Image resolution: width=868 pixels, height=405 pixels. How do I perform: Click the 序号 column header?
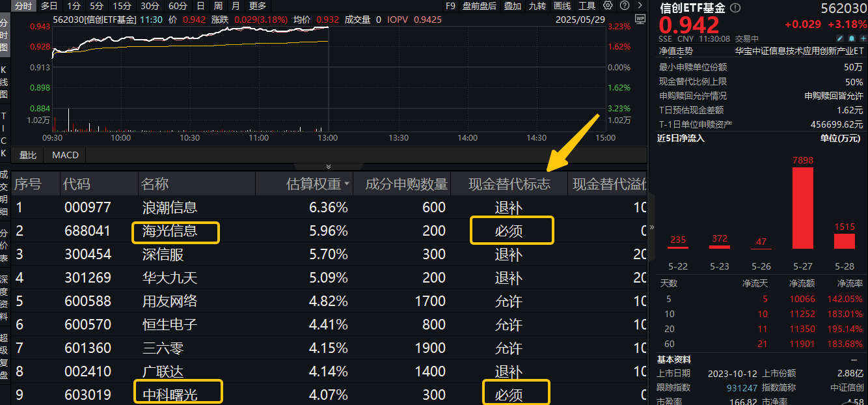click(x=28, y=184)
